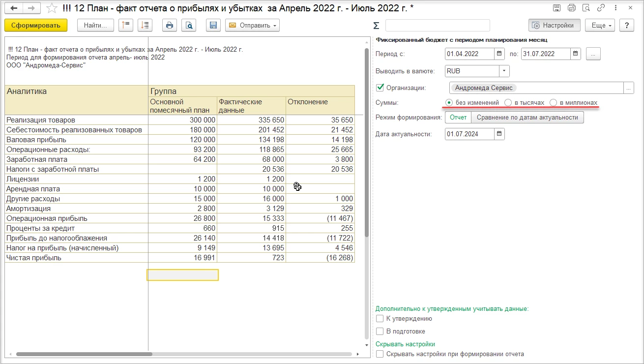Screen dimensions: 644x364
Task: Check 'Скрывать настройки при формировании отчета'
Action: pos(380,354)
